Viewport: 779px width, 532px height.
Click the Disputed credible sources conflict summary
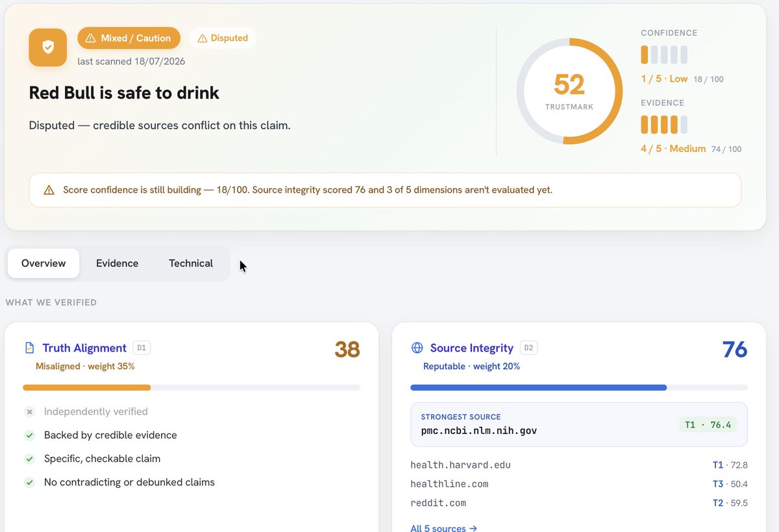(160, 125)
